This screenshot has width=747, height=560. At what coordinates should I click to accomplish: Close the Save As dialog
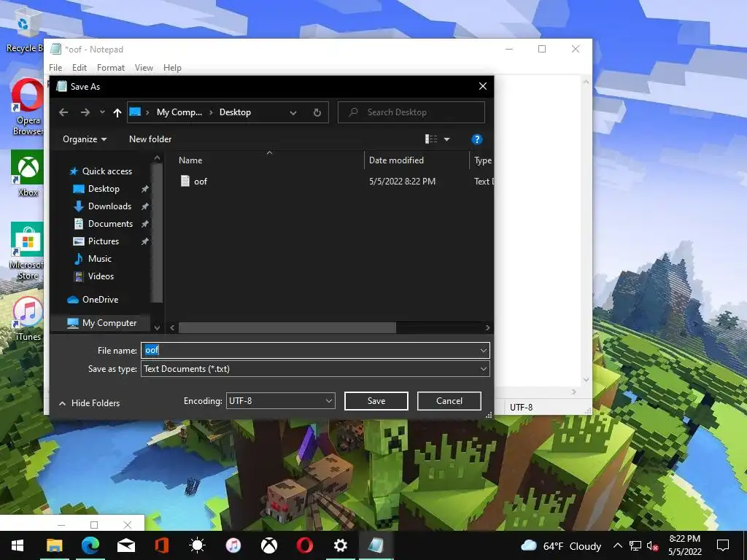pos(483,86)
